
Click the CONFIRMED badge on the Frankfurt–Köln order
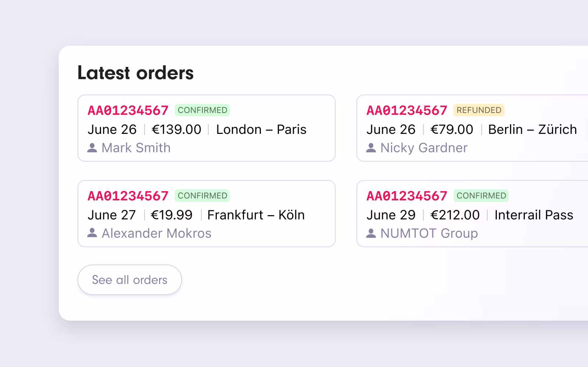[202, 195]
